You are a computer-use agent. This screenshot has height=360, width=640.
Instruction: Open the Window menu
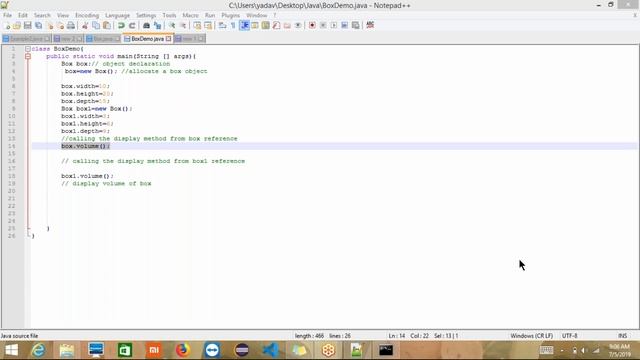256,15
